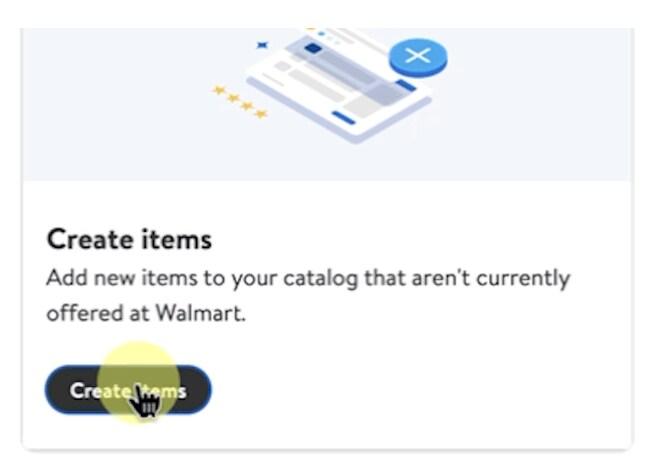Click the last yellow star in the row
Screen dimensions: 654x472
(x=261, y=114)
